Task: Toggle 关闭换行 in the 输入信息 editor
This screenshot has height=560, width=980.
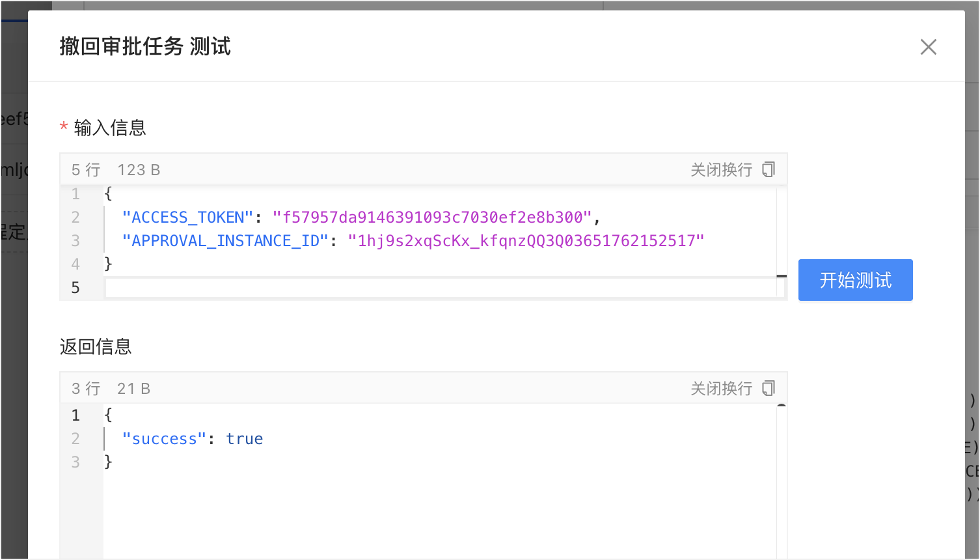Action: [720, 170]
